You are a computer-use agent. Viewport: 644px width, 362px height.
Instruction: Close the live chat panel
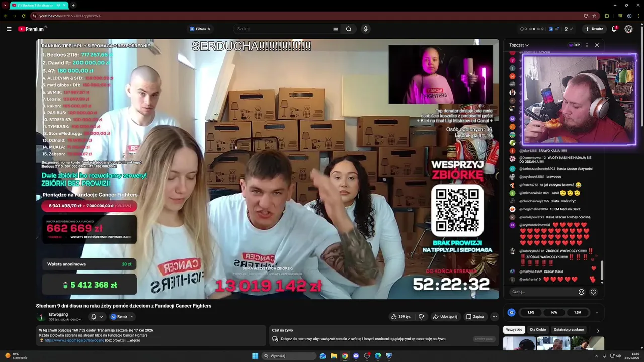pos(597,45)
